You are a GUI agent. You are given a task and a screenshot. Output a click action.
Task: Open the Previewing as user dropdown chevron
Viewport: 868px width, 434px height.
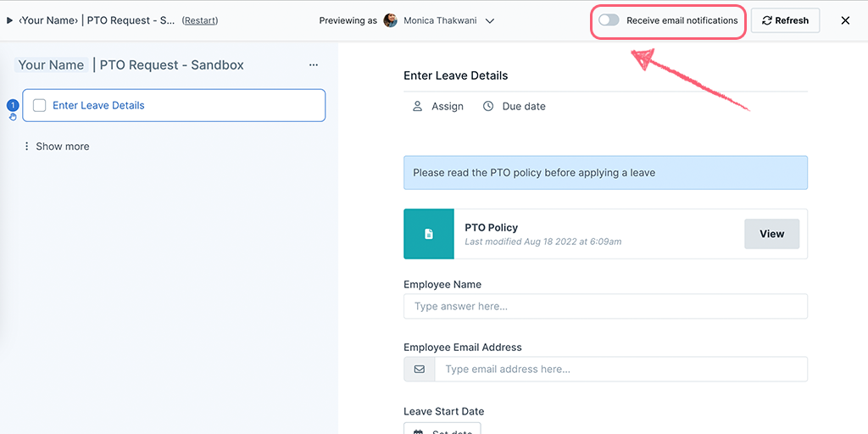(x=489, y=21)
